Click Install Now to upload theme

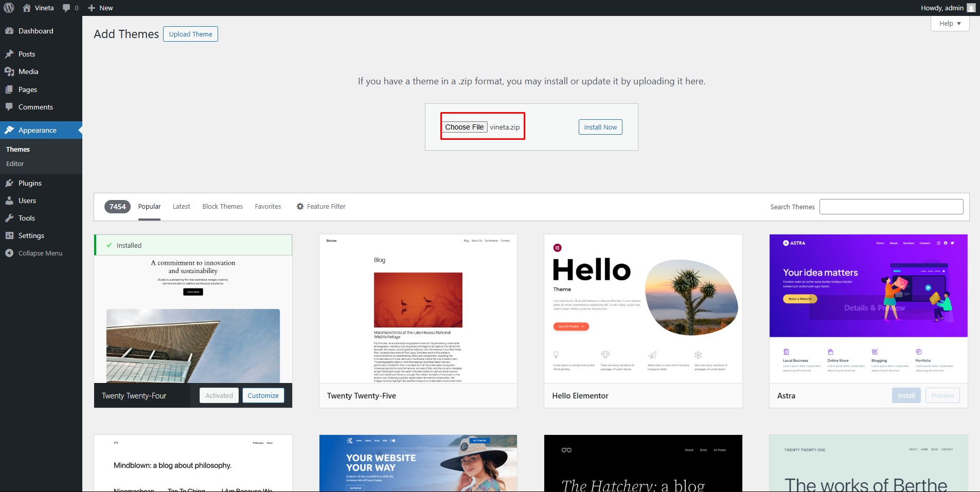[600, 127]
